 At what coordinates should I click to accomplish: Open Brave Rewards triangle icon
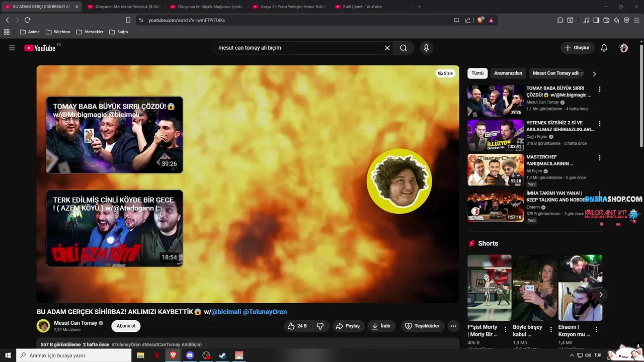(491, 20)
